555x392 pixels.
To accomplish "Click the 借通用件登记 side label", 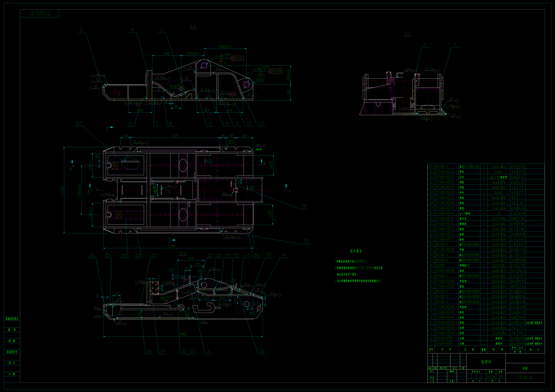I will click(12, 319).
